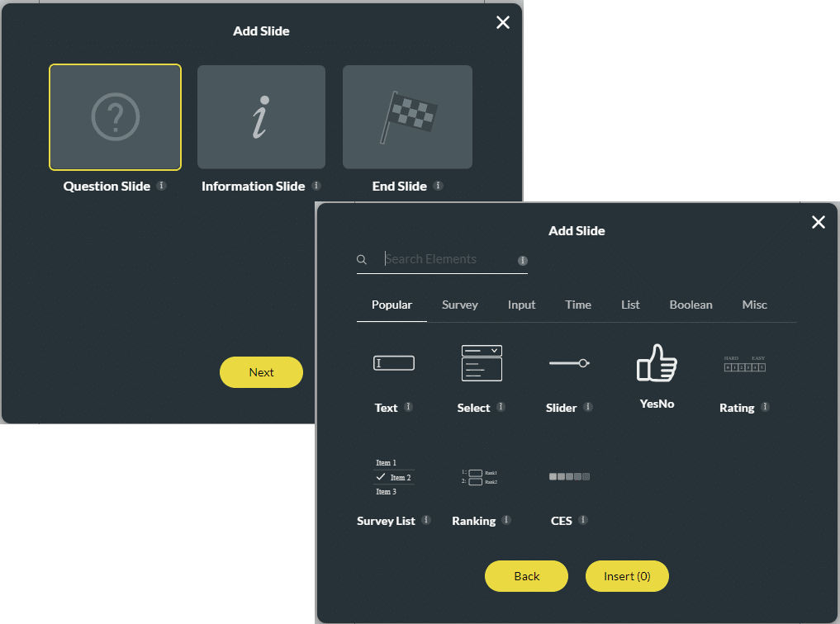Switch to the Misc tab
The width and height of the screenshot is (840, 624).
(754, 305)
